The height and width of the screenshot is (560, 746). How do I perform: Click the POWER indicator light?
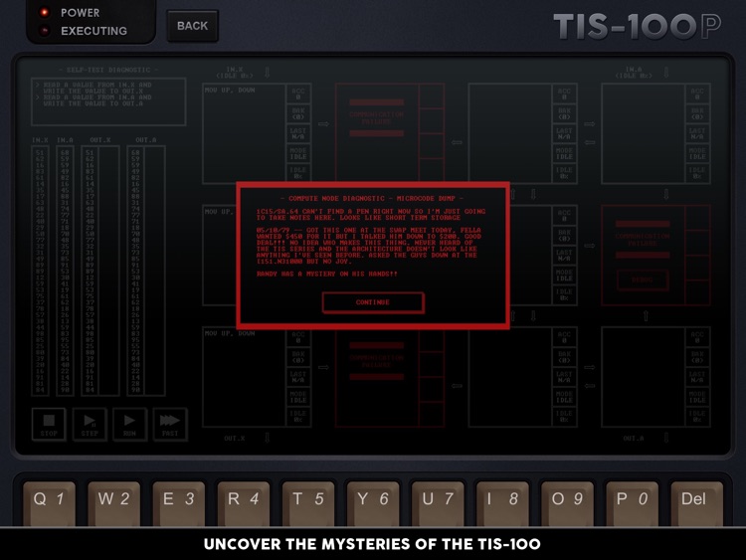coord(44,12)
